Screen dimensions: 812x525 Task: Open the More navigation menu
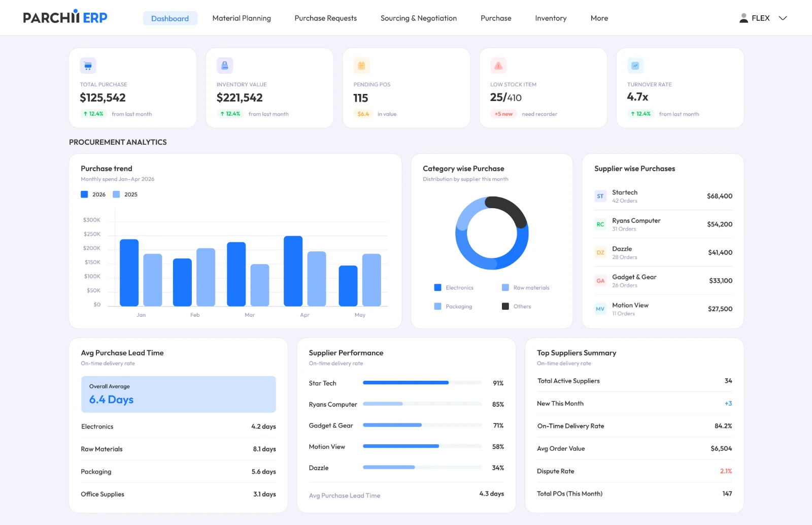click(599, 18)
